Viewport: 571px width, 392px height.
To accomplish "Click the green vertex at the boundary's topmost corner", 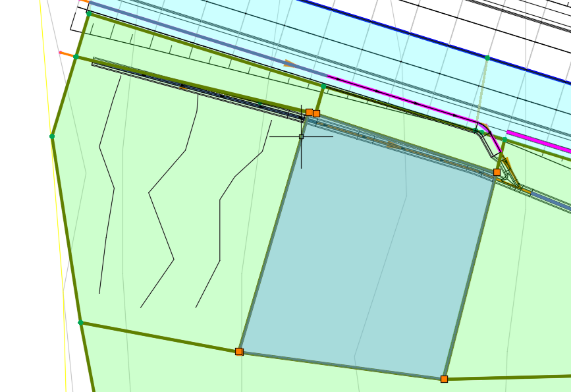I will (89, 13).
